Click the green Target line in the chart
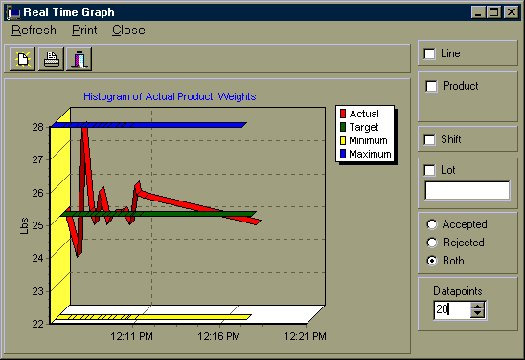The width and height of the screenshot is (525, 360). [x=158, y=214]
